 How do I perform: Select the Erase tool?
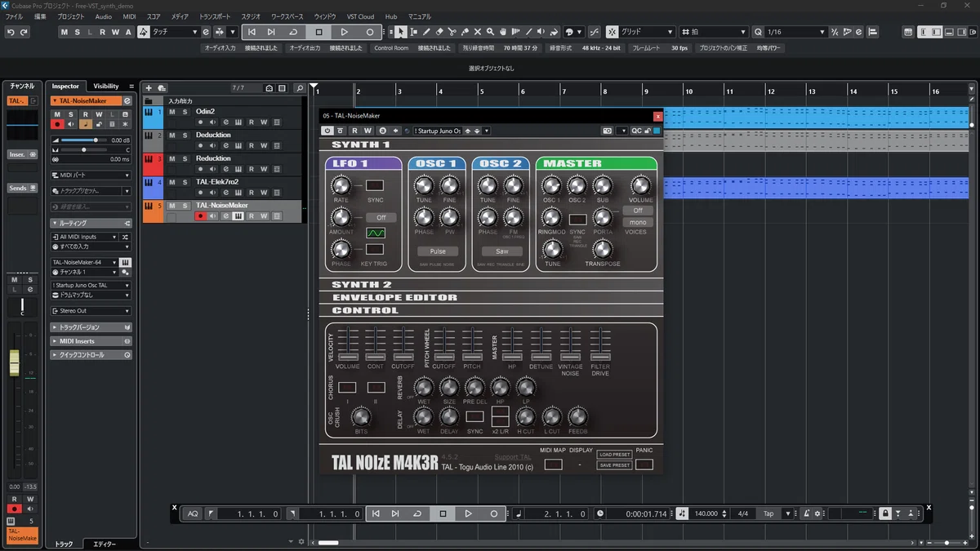pos(439,32)
